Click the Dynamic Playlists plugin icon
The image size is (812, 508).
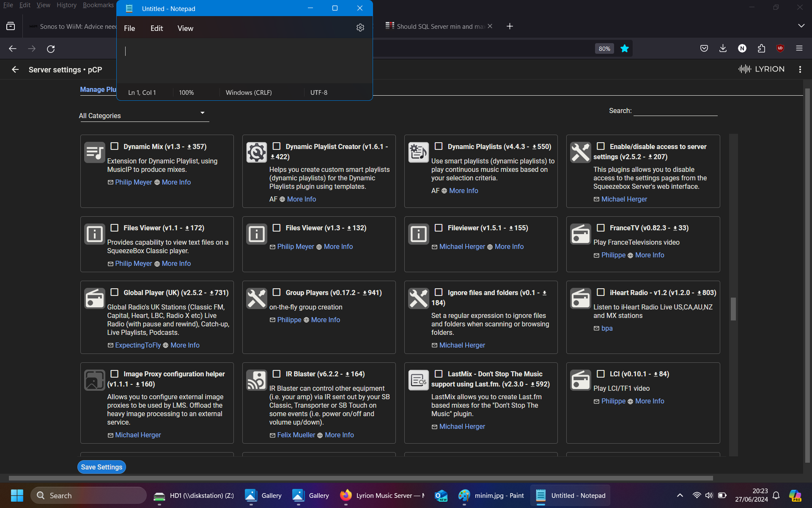(x=418, y=152)
